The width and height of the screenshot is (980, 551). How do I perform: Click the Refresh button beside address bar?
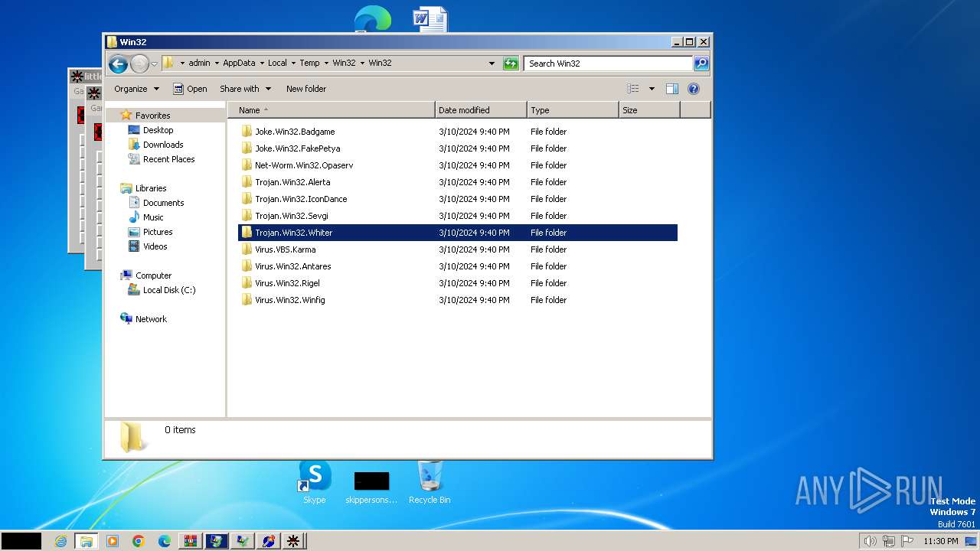pyautogui.click(x=511, y=64)
